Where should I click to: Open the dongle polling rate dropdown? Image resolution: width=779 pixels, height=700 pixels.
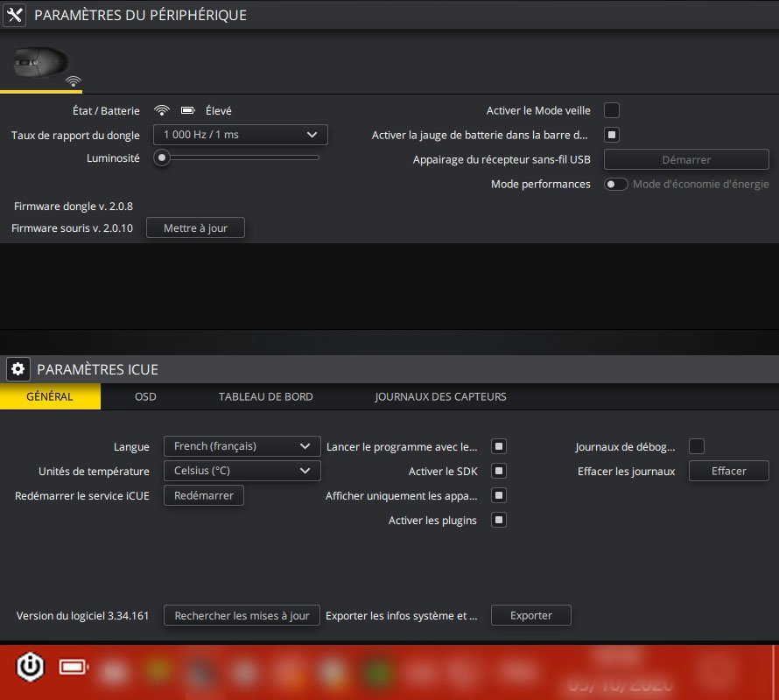[x=240, y=135]
